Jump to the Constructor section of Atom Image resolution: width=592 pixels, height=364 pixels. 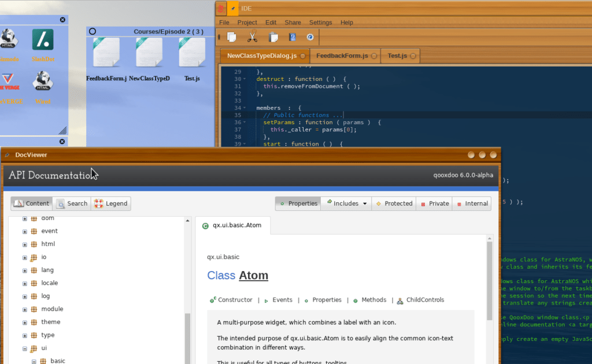(235, 300)
